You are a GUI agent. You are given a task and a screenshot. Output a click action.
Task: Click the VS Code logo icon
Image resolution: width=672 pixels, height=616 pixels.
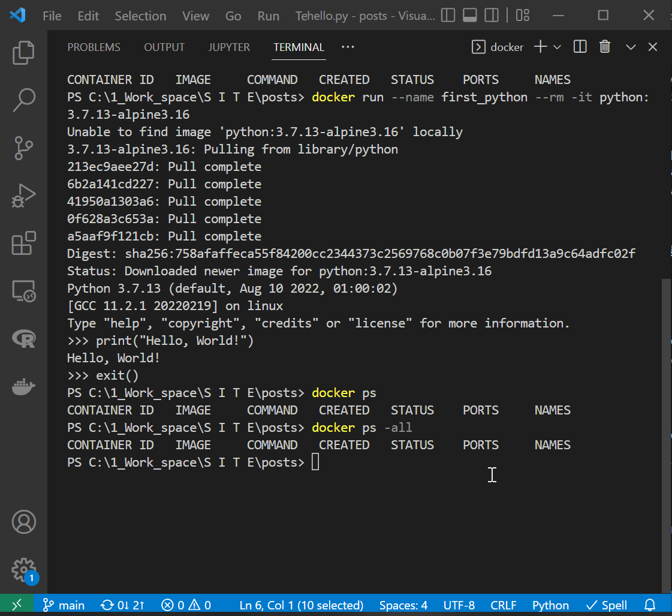[x=17, y=16]
